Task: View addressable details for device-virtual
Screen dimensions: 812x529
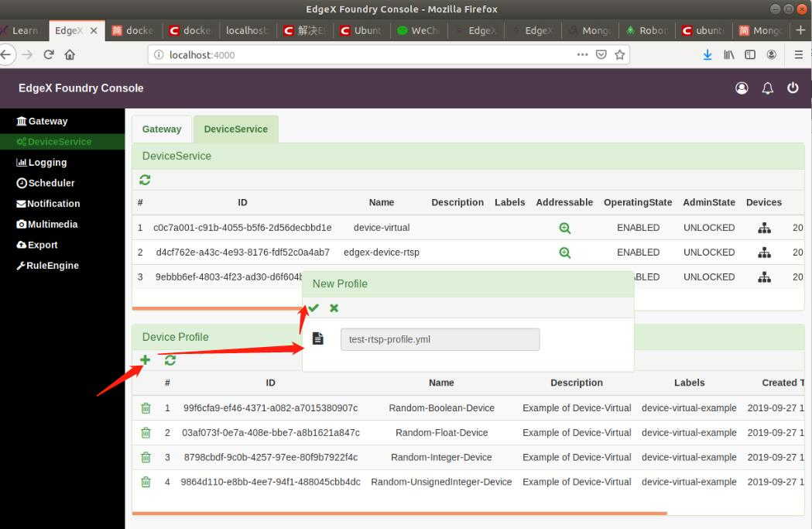Action: click(x=564, y=228)
